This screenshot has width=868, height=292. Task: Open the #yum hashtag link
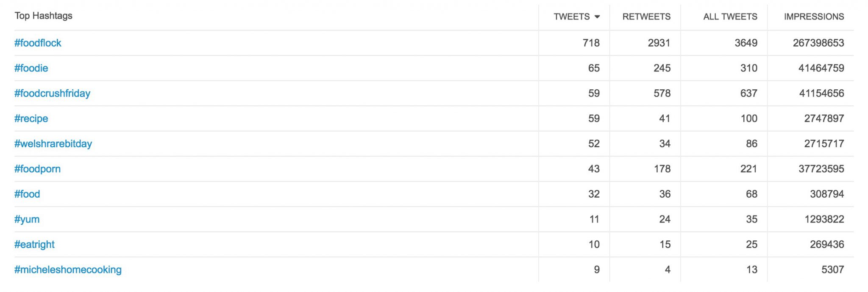click(27, 219)
